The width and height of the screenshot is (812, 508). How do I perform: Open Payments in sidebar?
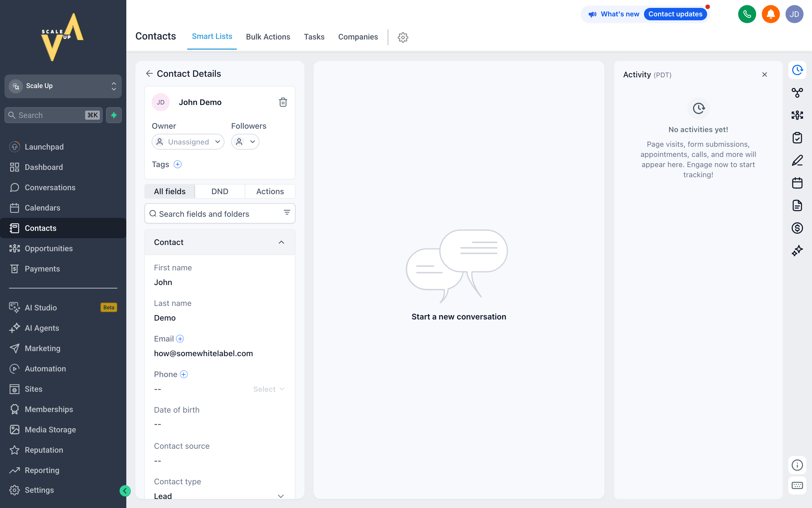(x=63, y=269)
